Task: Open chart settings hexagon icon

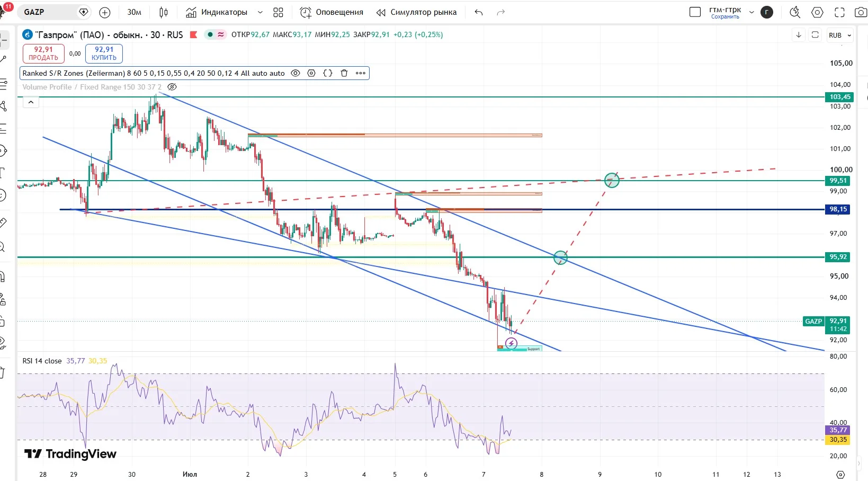Action: [x=817, y=12]
